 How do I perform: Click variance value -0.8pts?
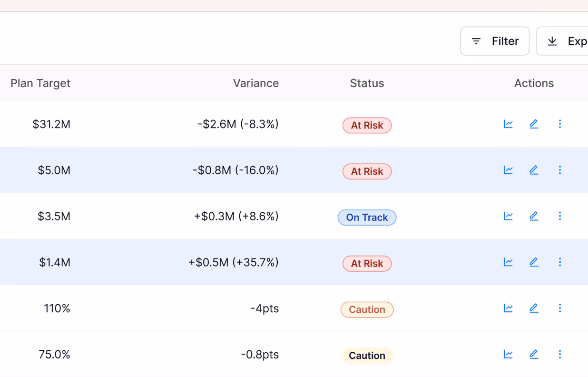click(260, 355)
